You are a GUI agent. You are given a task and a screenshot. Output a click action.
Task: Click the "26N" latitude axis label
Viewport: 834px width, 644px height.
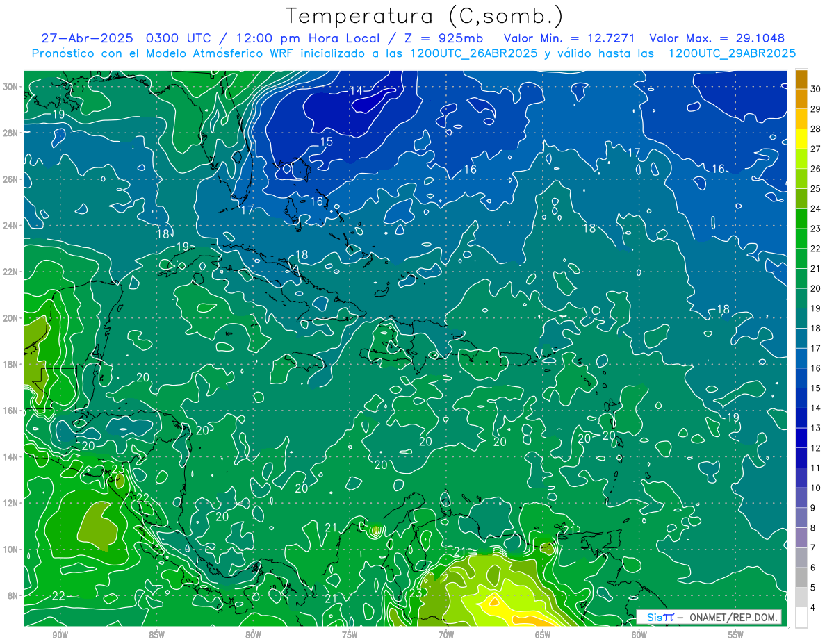tap(11, 179)
